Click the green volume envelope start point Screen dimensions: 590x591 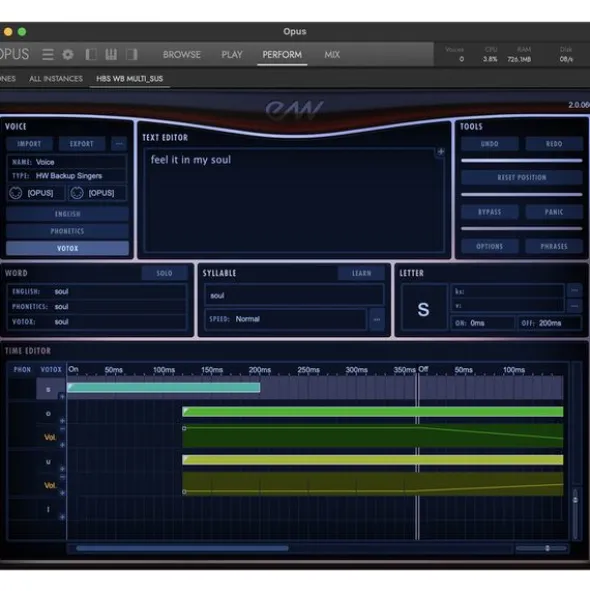click(x=184, y=428)
